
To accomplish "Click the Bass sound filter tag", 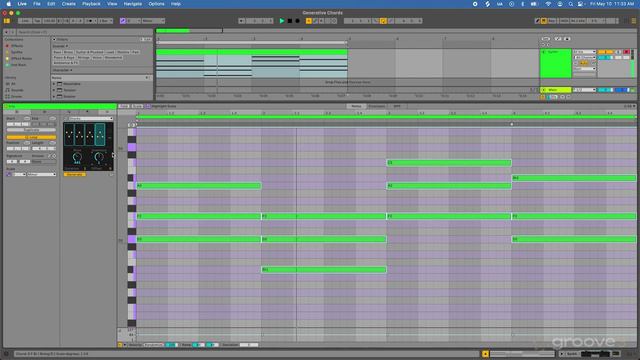I will click(x=57, y=52).
